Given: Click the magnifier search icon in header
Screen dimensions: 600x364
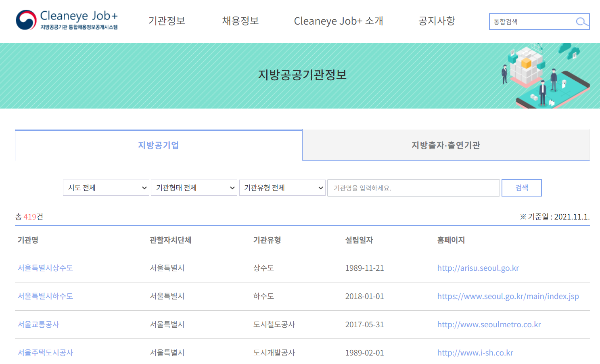Looking at the screenshot, I should point(581,22).
